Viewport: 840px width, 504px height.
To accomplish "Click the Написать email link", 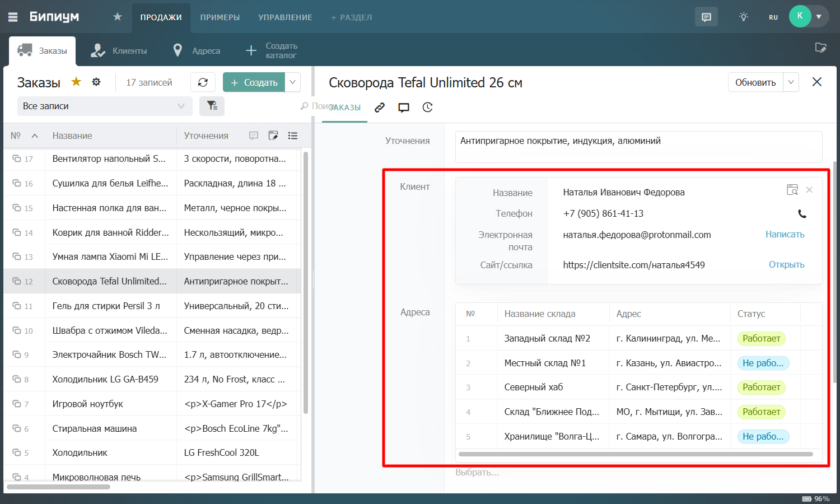I will tap(785, 235).
